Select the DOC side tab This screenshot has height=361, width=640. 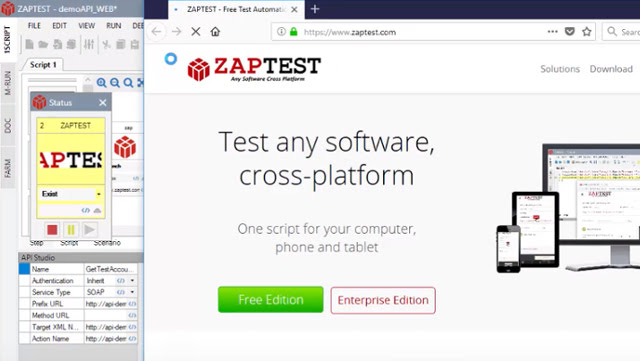point(8,126)
